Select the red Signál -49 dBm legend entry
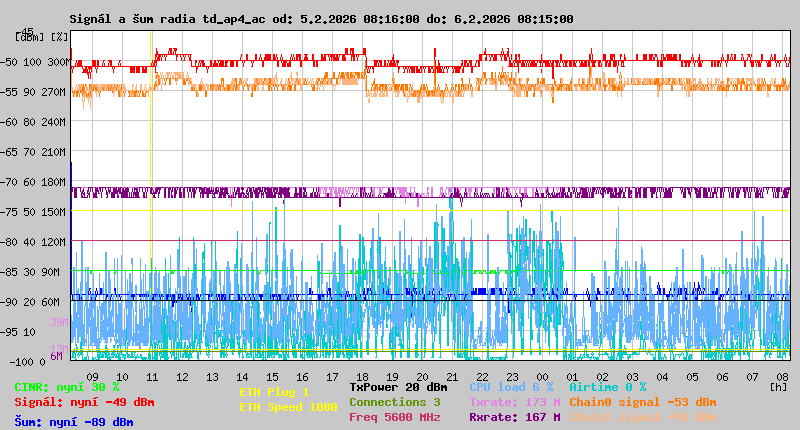This screenshot has height=430, width=800. 84,402
